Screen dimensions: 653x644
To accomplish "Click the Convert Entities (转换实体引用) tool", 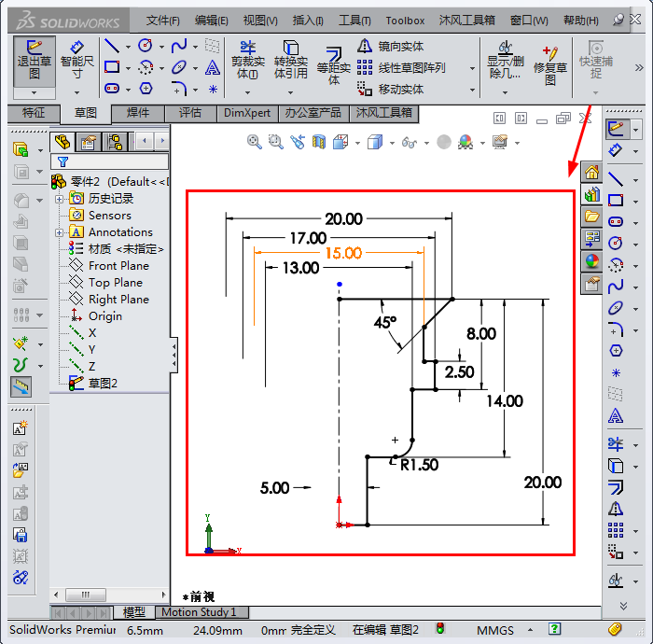I will (291, 60).
